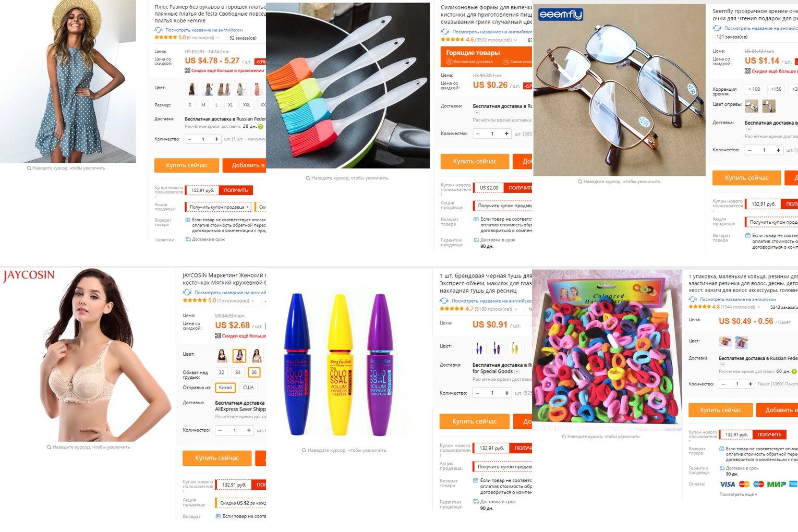798x532 pixels.
Task: Increase the dress quantity with the plus icon
Action: click(x=217, y=139)
